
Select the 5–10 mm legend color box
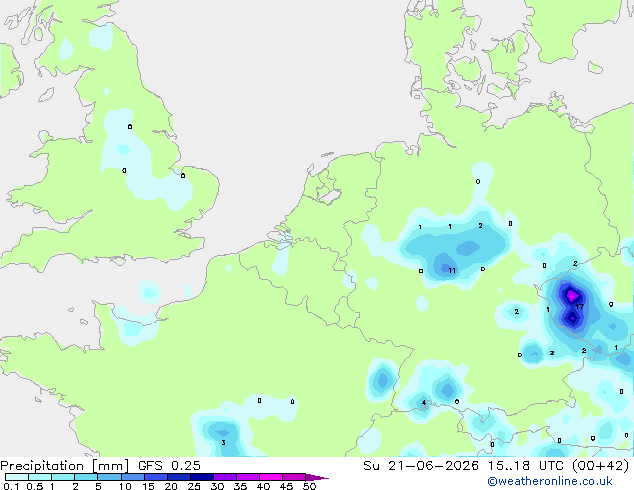pos(109,477)
